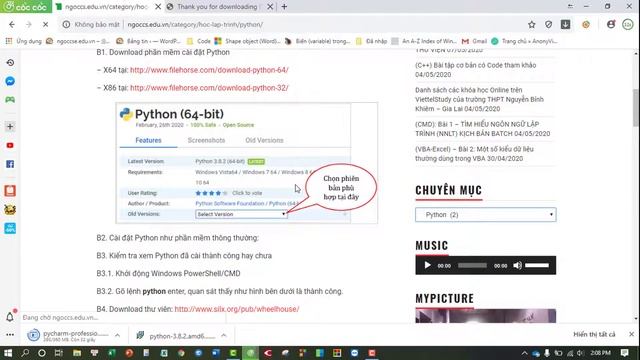This screenshot has width=640, height=360.
Task: Open the Ứng dụng apps bookmark
Action: [24, 41]
